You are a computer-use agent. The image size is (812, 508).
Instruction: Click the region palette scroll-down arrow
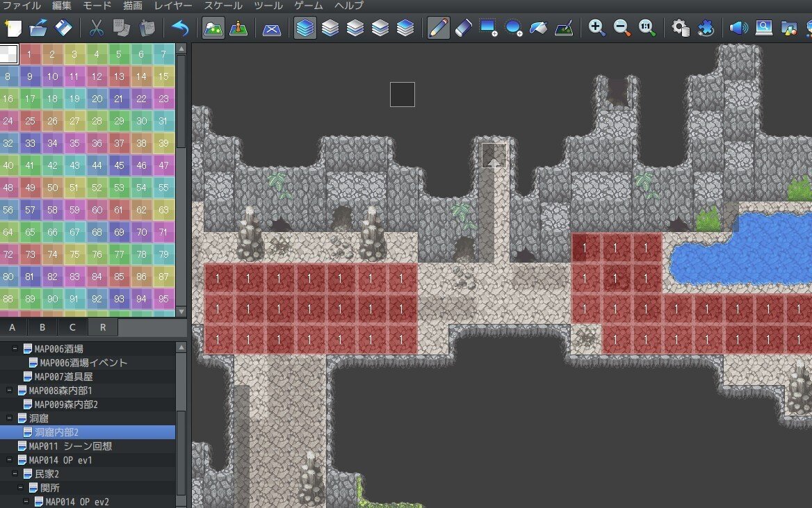click(181, 311)
